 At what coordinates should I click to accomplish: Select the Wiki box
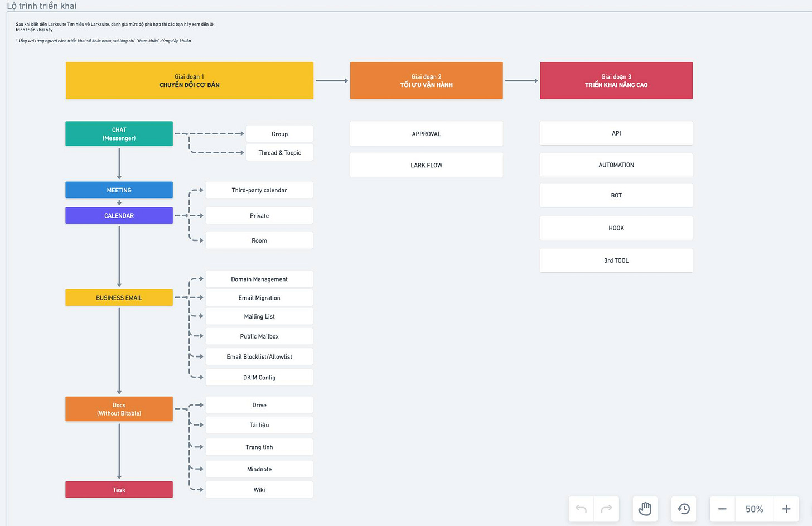259,490
